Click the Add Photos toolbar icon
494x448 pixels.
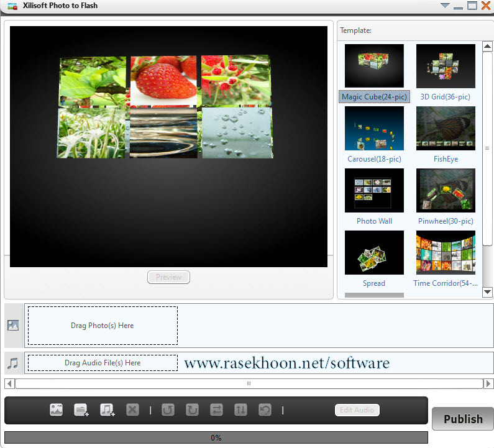click(x=56, y=410)
